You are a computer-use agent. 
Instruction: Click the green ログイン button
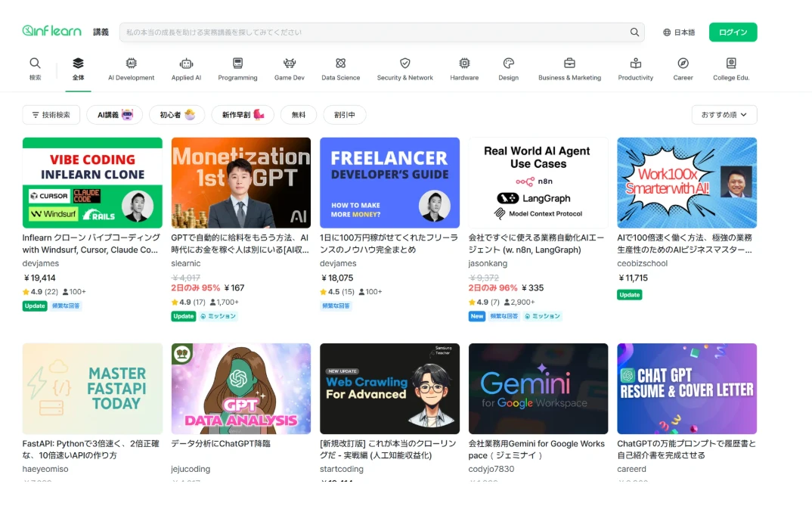click(732, 33)
